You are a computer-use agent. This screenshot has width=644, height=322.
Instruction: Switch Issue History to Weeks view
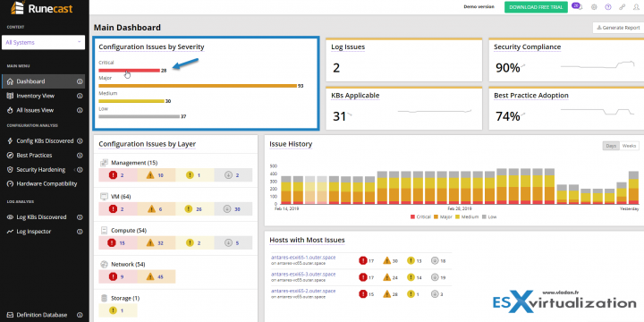(x=629, y=146)
